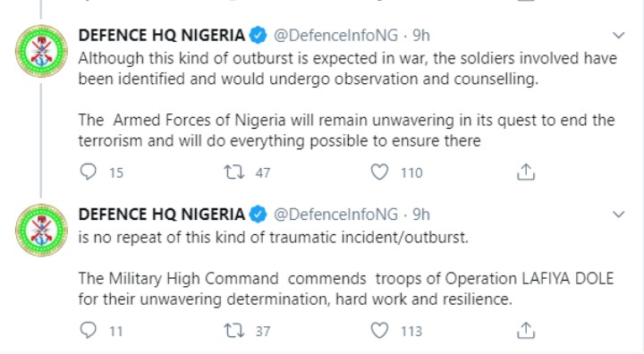Viewport: 644px width, 354px height.
Task: Like the second tweet with 113 likes
Action: click(379, 331)
